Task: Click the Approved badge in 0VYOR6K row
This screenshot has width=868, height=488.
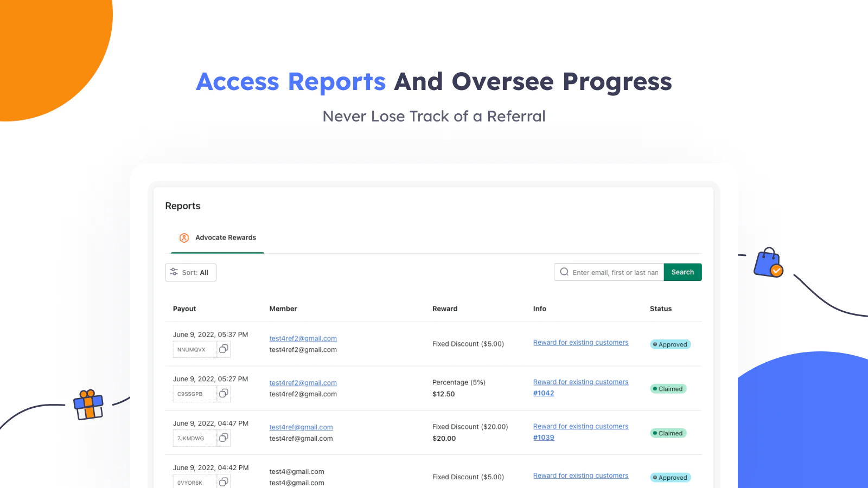Action: 670,478
